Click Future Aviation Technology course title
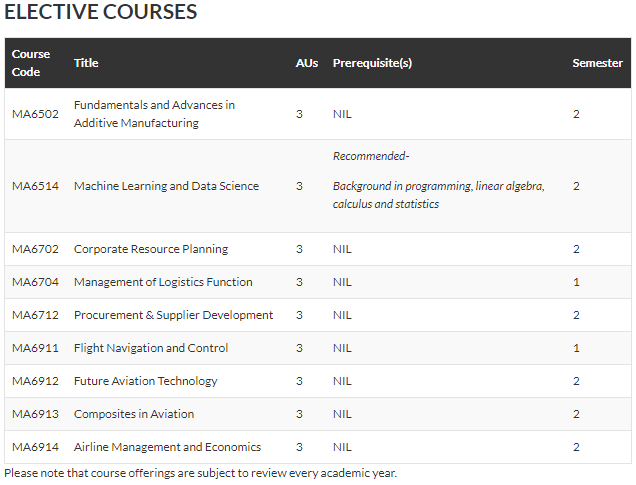Screen dimensions: 636x485 click(146, 381)
